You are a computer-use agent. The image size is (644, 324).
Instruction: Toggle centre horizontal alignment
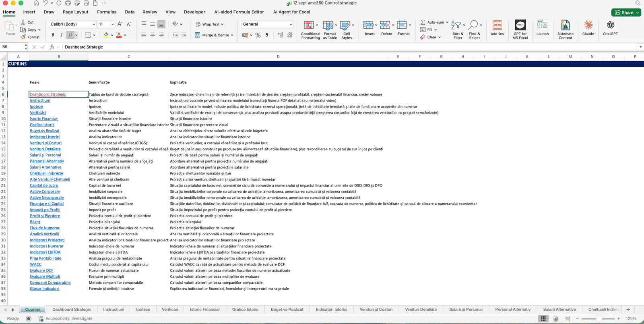[153, 35]
